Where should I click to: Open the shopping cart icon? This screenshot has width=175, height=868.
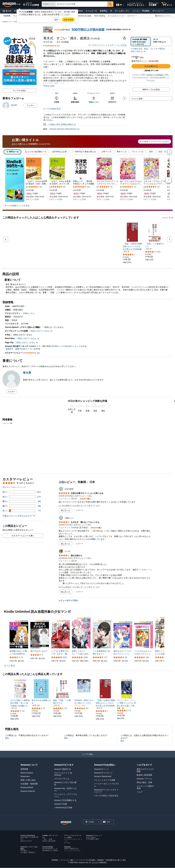[167, 4]
